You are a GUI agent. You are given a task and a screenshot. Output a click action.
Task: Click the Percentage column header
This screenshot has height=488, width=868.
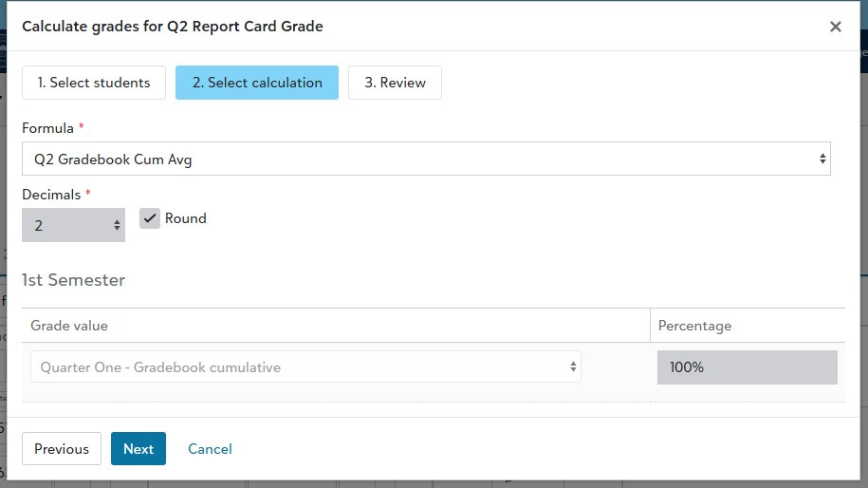694,326
